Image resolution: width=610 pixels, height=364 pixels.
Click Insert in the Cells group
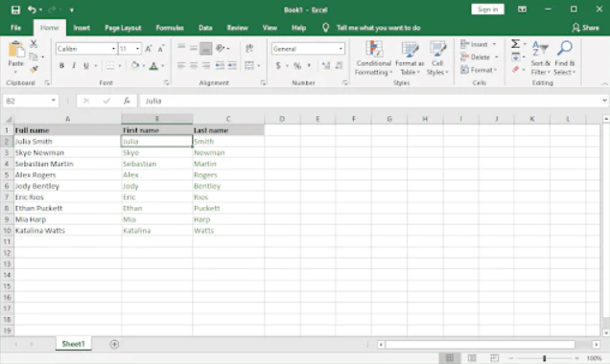[478, 44]
